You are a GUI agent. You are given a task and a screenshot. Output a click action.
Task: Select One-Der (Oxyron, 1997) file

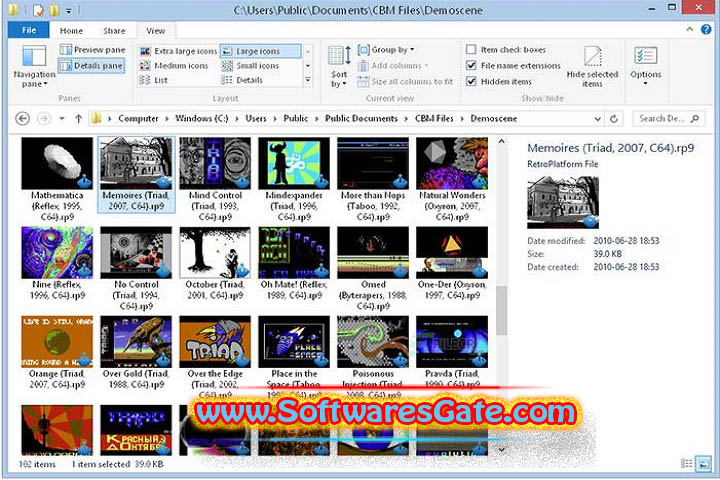(x=452, y=264)
